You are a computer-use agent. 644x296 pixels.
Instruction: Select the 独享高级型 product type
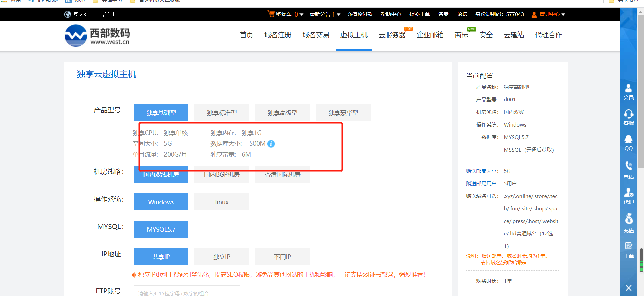(283, 113)
